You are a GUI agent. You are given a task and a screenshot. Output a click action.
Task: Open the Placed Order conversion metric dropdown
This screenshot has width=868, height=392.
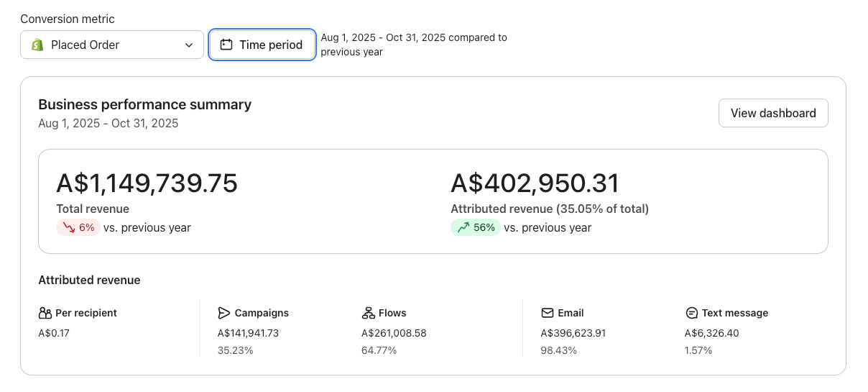coord(112,45)
